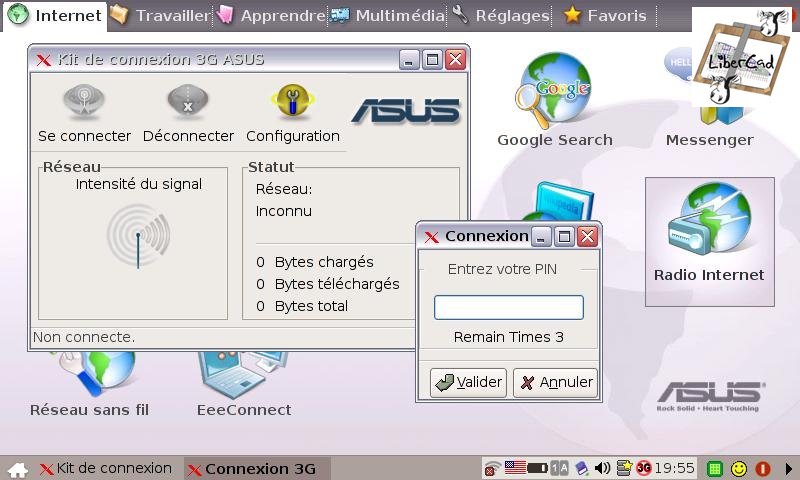
Task: Click the red power shutdown icon
Action: click(x=763, y=468)
